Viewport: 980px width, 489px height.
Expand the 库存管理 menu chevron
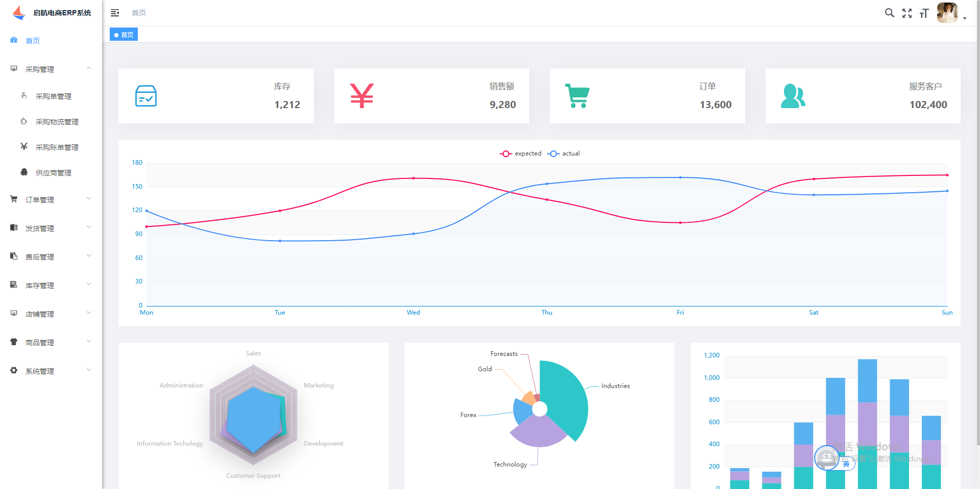coord(89,284)
